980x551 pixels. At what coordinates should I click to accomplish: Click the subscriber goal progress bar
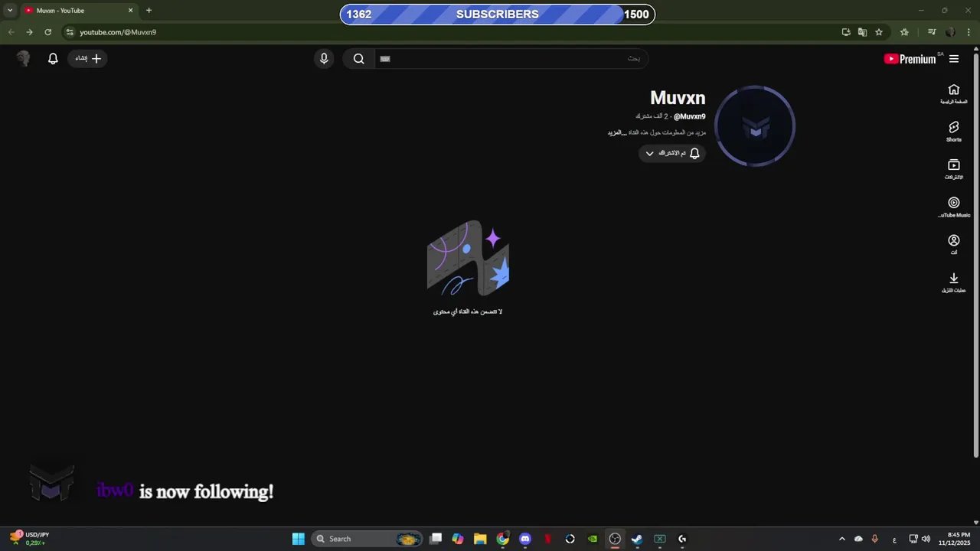(x=498, y=15)
